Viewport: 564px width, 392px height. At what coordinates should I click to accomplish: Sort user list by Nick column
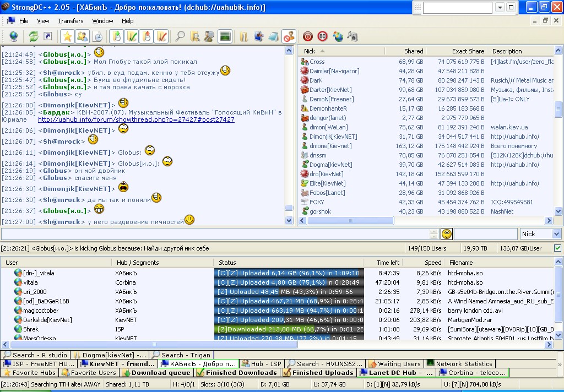tap(341, 51)
